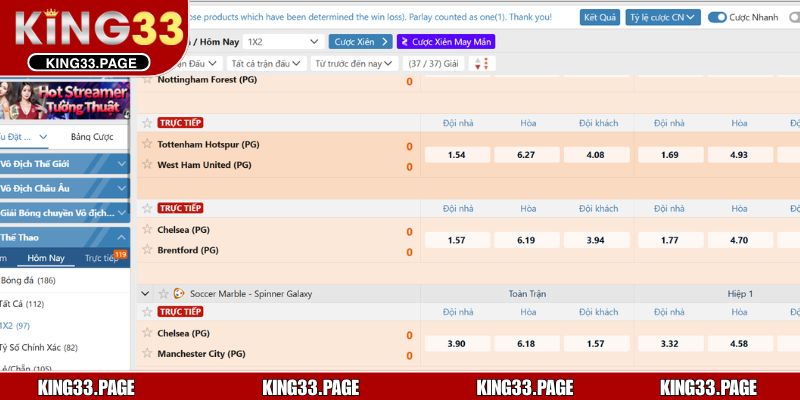The height and width of the screenshot is (400, 800).
Task: Select Tottenham first-half home odds 1.69
Action: point(670,155)
